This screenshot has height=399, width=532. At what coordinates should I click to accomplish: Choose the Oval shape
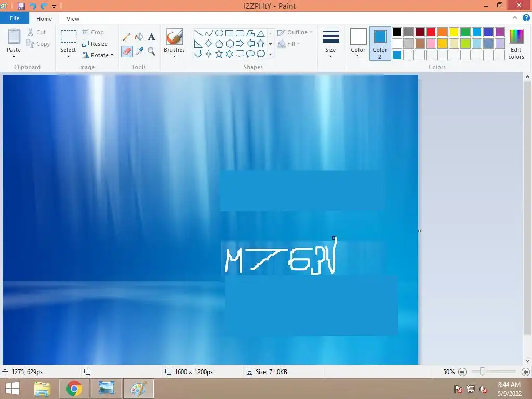click(219, 33)
